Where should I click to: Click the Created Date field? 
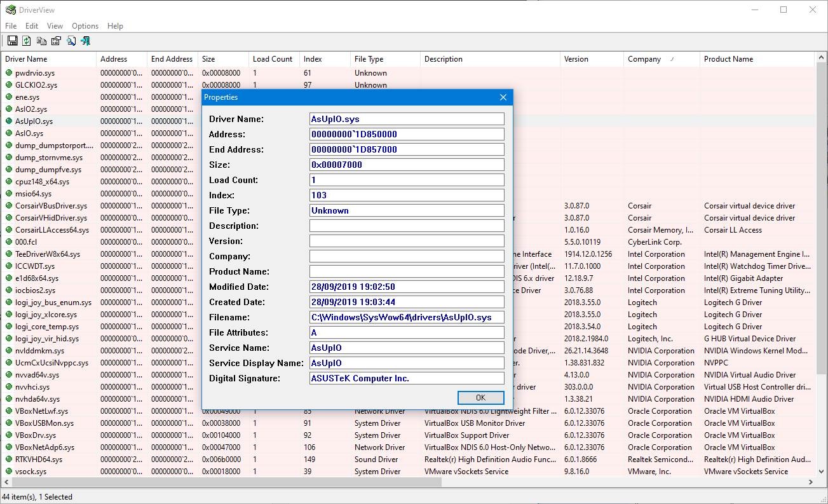(x=407, y=302)
